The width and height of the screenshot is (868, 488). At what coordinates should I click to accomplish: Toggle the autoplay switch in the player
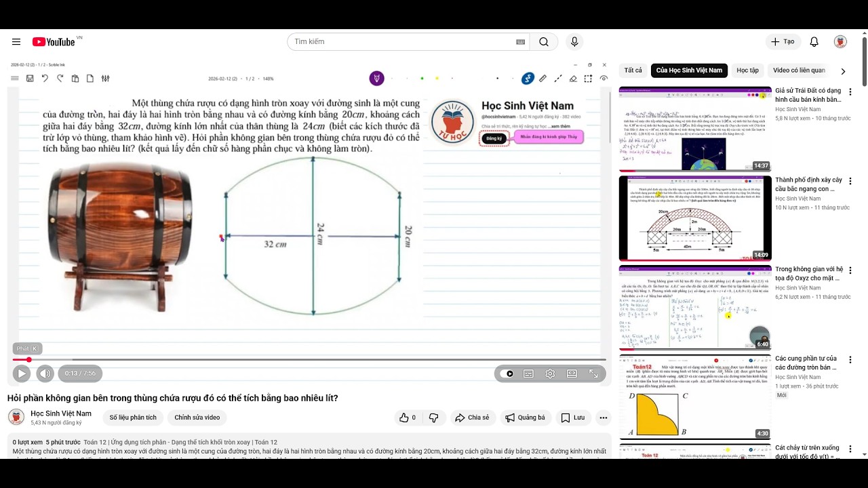[507, 373]
